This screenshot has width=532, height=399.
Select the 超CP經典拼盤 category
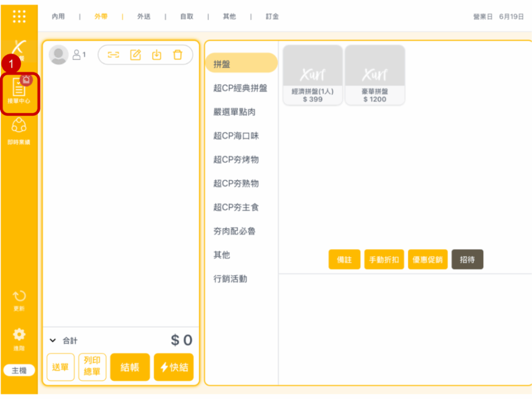click(240, 88)
